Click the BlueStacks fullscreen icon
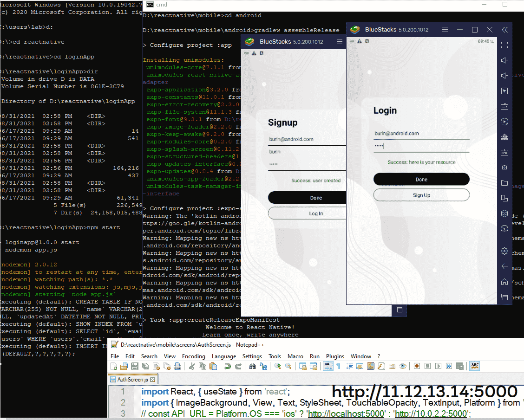Screen dimensions: 524x420 [504, 45]
